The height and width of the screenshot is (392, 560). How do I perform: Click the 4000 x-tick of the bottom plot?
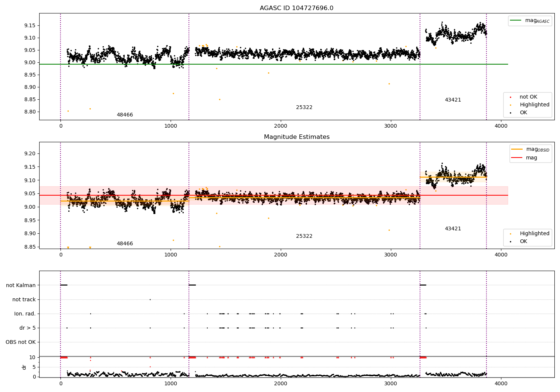501,383
